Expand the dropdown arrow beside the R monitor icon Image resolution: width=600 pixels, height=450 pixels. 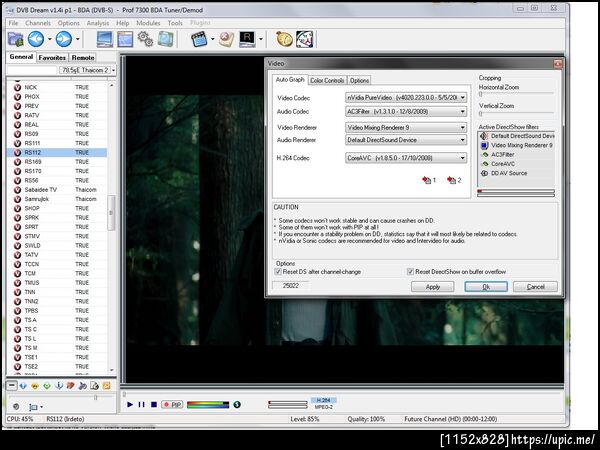pyautogui.click(x=261, y=39)
